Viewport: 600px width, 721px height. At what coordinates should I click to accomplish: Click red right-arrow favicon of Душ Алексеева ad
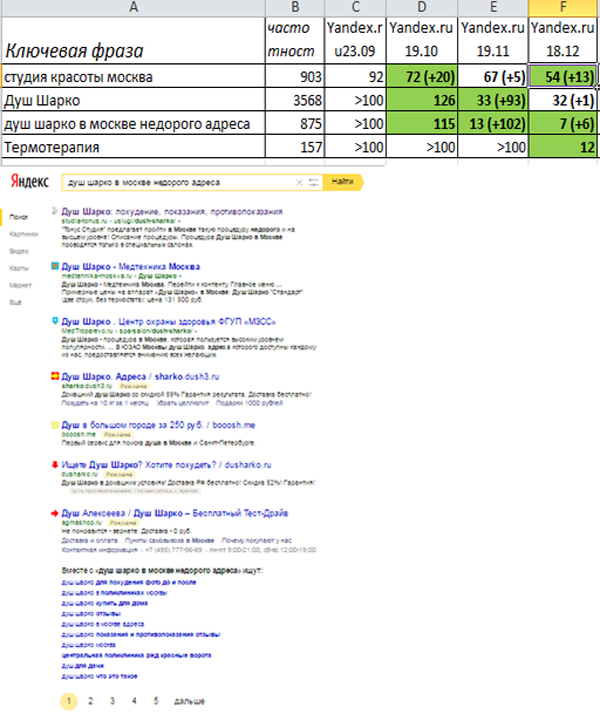tap(55, 513)
